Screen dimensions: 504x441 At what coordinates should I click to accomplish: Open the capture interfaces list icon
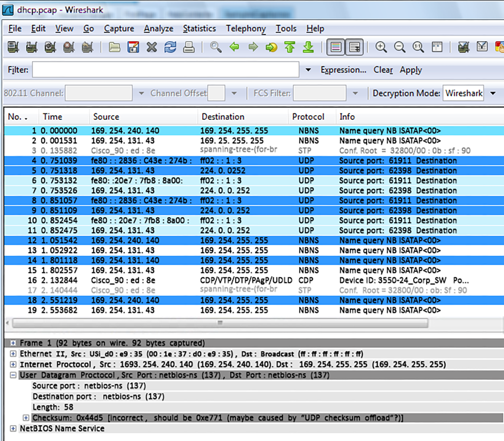tap(13, 47)
